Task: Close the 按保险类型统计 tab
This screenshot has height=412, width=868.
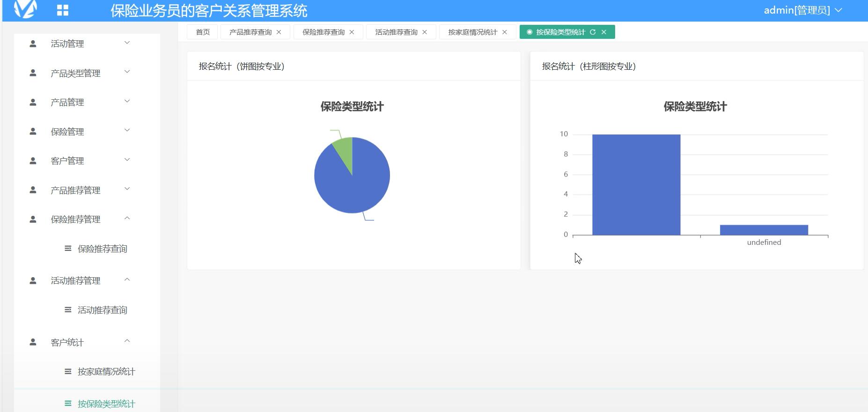Action: (604, 32)
